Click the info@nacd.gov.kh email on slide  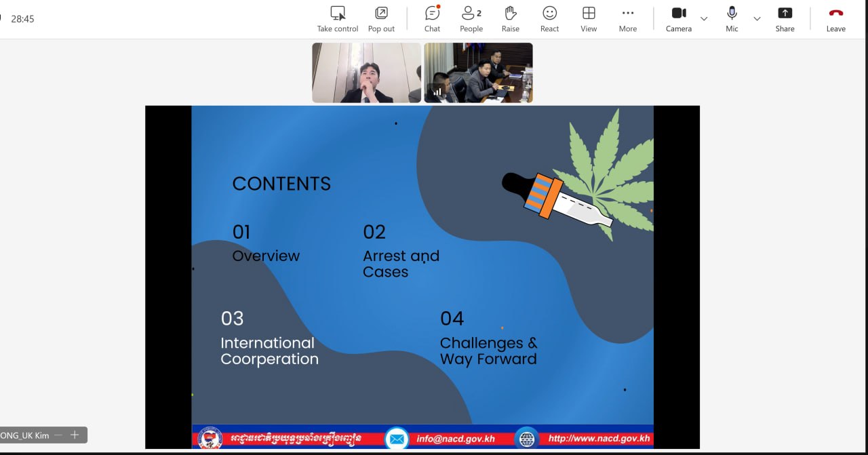[456, 439]
